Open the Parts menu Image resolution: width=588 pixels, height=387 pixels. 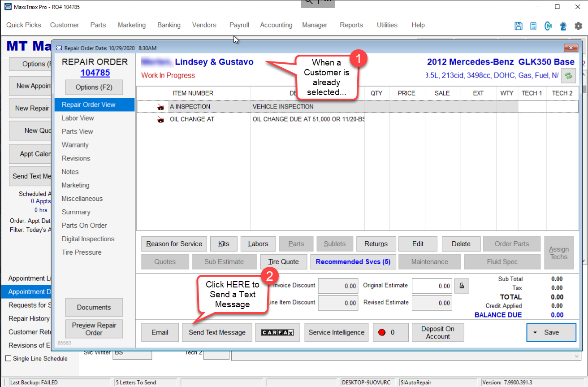point(98,25)
